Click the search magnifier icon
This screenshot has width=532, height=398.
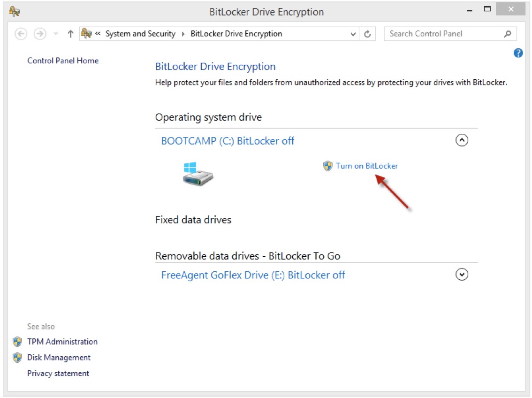pyautogui.click(x=508, y=34)
